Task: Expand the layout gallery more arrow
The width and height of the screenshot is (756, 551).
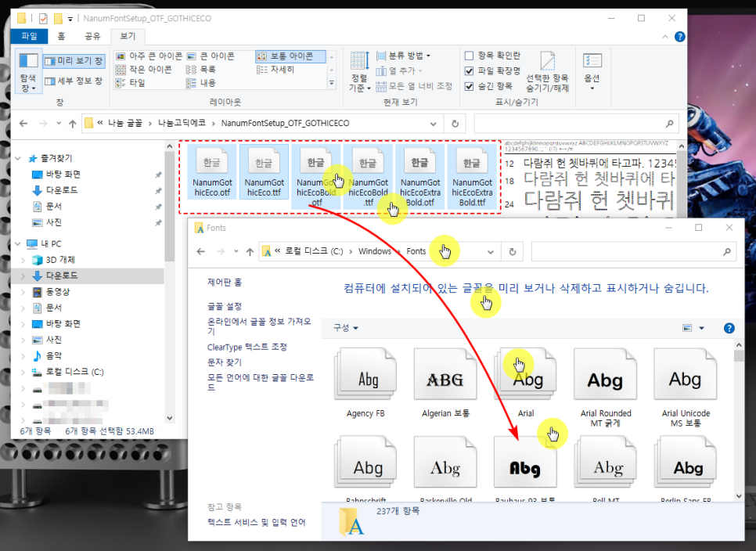Action: (332, 84)
